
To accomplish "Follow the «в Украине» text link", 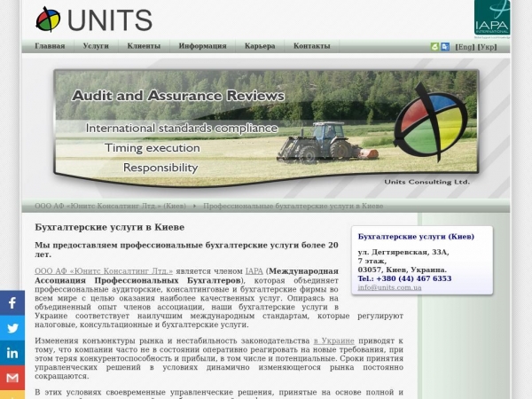I will click(x=334, y=340).
